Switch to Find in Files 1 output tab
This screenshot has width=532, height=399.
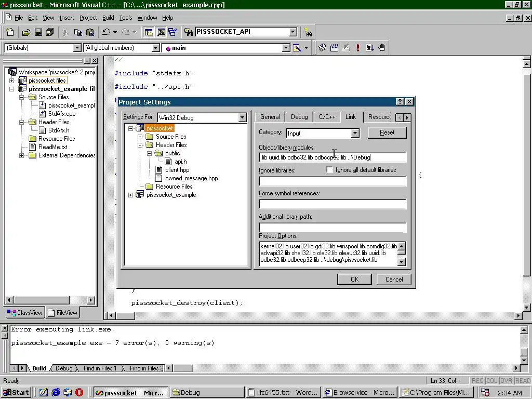(x=100, y=368)
